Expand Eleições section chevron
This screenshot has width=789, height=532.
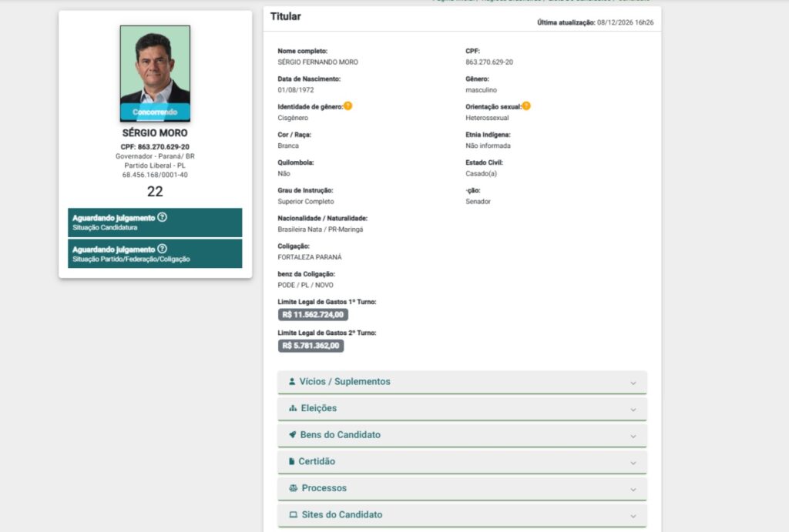click(x=633, y=410)
